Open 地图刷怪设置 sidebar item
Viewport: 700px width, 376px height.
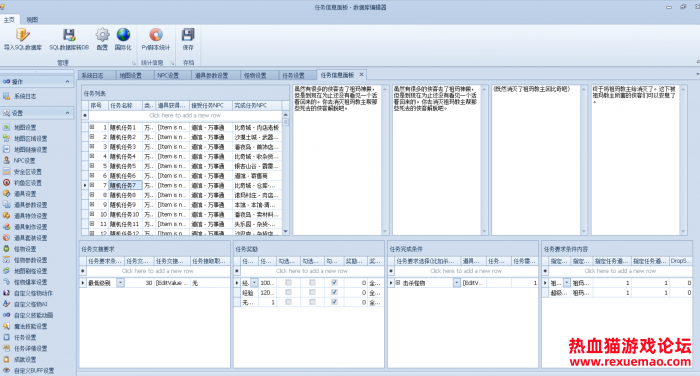coord(30,271)
